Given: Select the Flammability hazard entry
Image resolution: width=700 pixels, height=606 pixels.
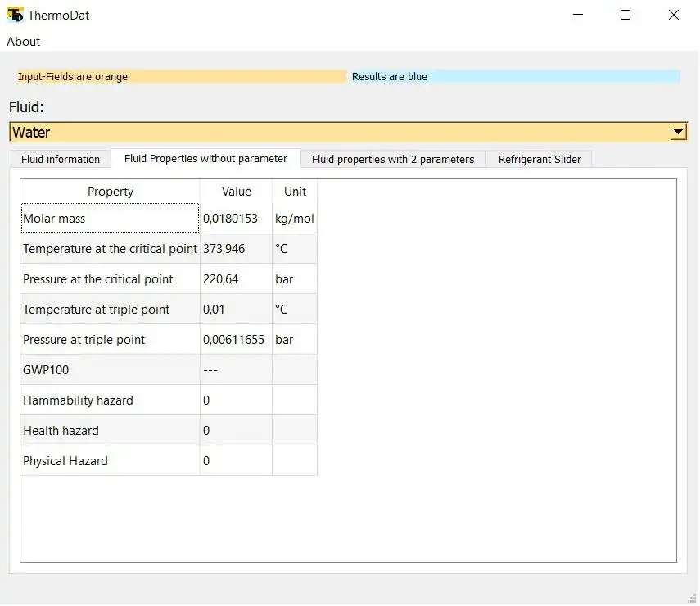Looking at the screenshot, I should click(111, 400).
